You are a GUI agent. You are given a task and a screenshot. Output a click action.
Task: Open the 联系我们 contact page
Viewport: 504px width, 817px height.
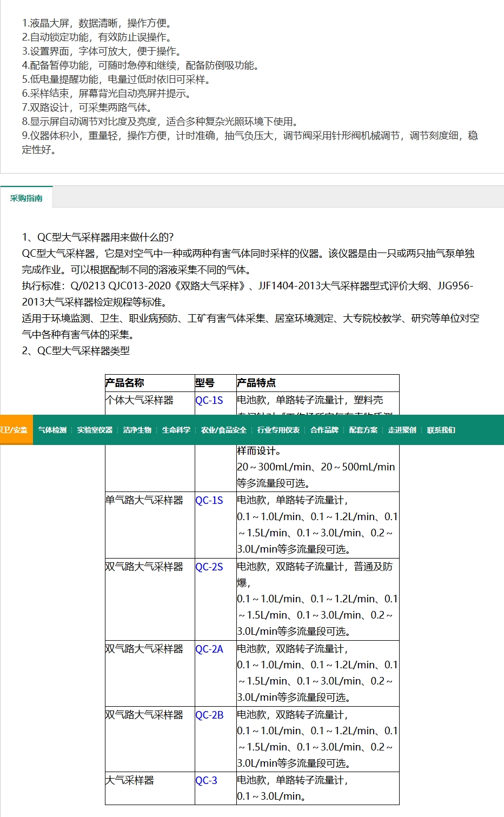441,430
